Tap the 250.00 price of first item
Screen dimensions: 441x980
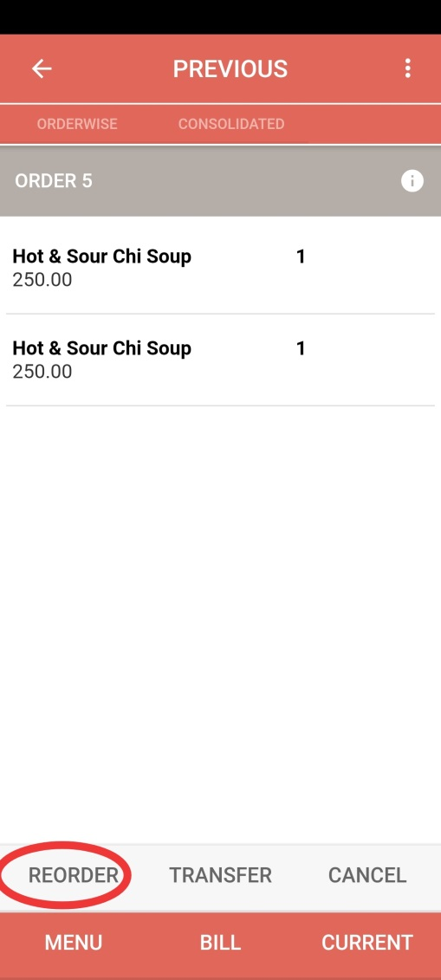pyautogui.click(x=42, y=280)
